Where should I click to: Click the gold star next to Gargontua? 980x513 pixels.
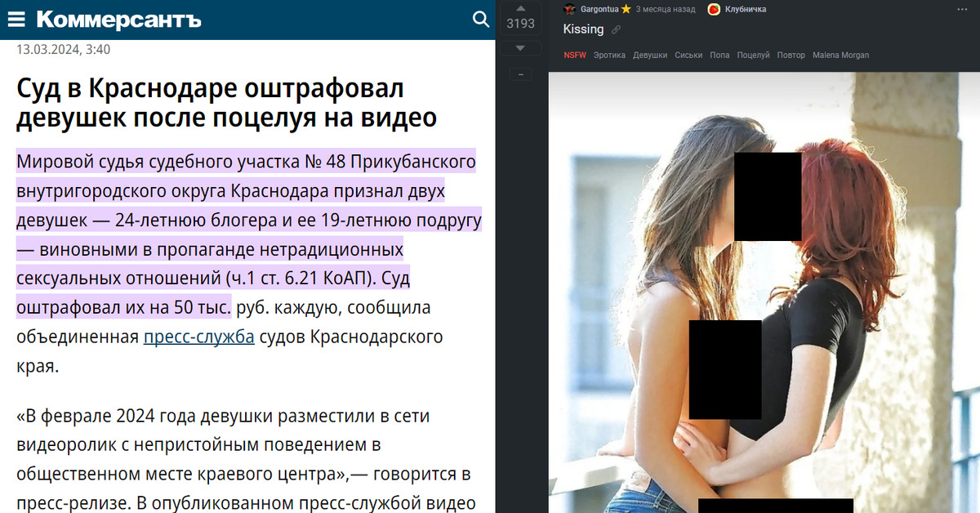[626, 9]
